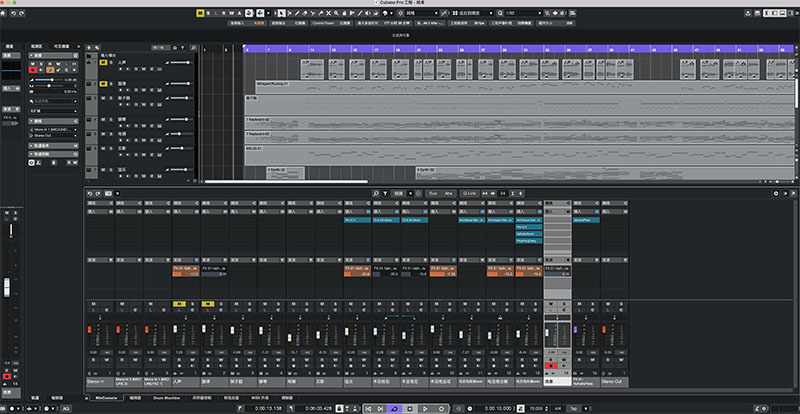The image size is (800, 414).
Task: Go to project start in transport
Action: click(370, 409)
